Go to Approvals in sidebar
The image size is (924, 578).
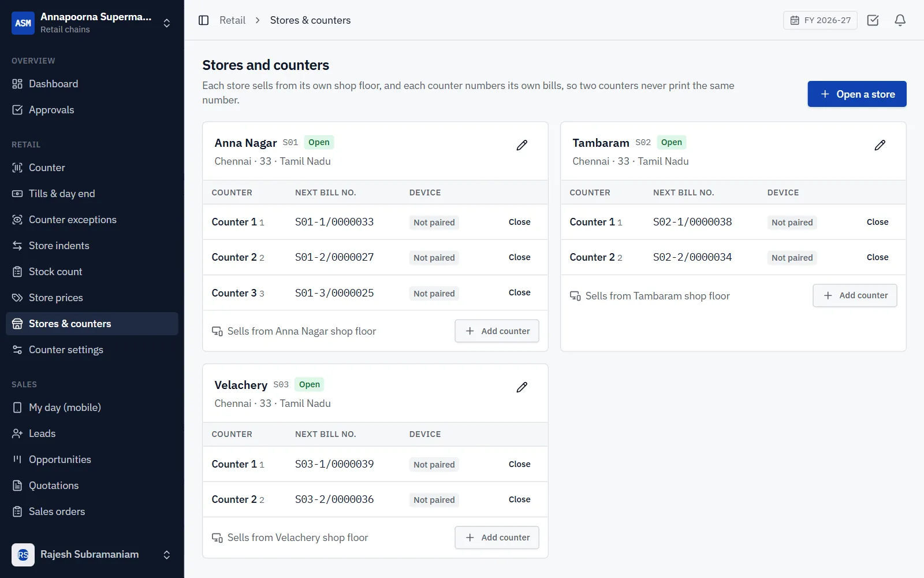click(92, 110)
